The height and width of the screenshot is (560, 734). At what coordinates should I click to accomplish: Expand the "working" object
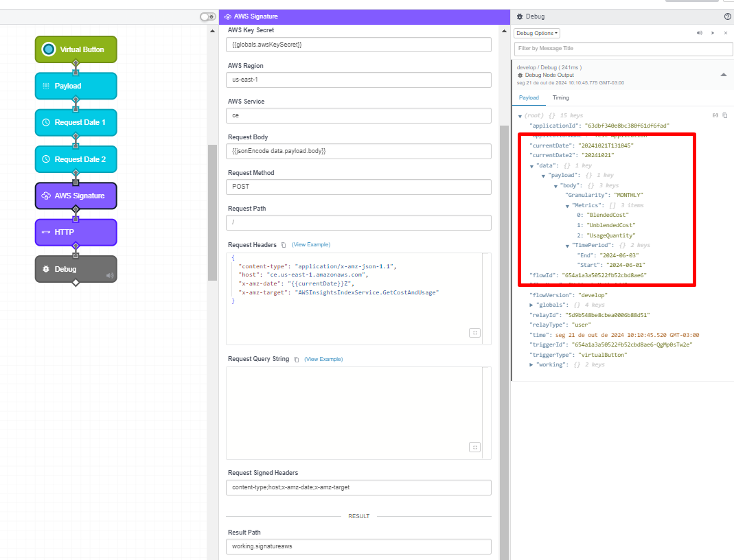coord(531,364)
